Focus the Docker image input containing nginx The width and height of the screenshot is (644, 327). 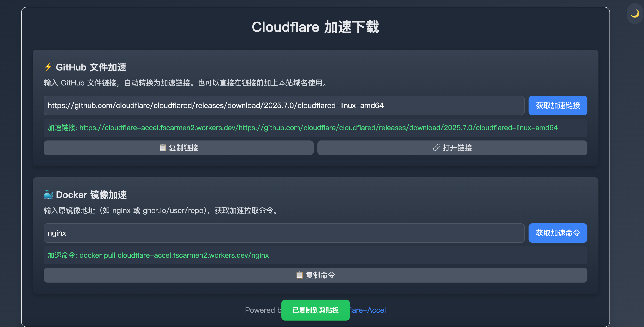284,233
